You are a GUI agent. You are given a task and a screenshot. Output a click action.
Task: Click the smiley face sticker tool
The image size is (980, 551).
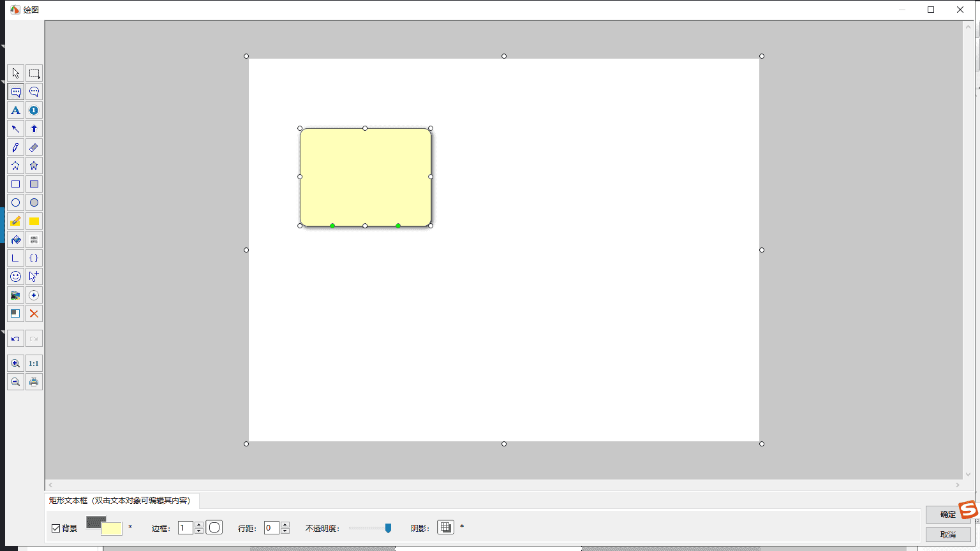[15, 277]
